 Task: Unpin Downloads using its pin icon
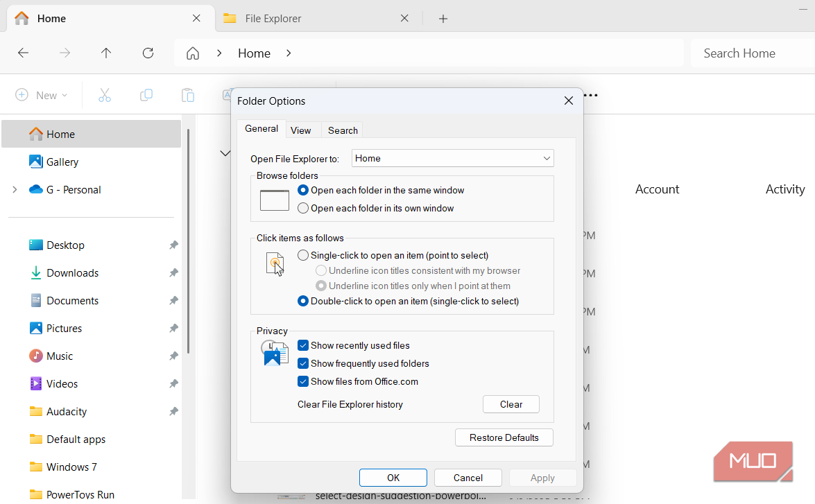click(173, 272)
